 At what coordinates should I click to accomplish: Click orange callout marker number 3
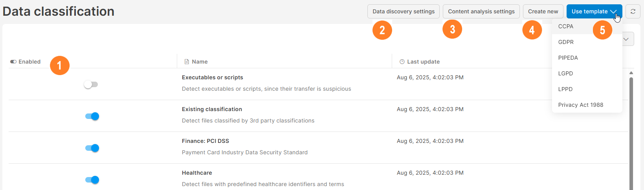(x=452, y=29)
